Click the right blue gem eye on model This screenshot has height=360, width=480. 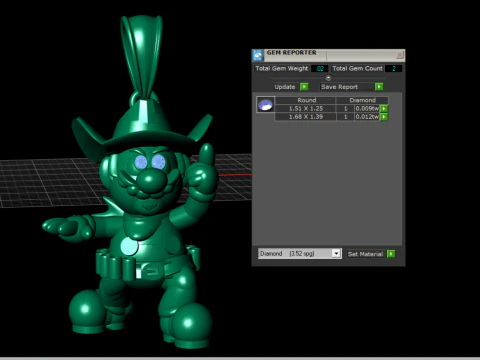pyautogui.click(x=158, y=162)
